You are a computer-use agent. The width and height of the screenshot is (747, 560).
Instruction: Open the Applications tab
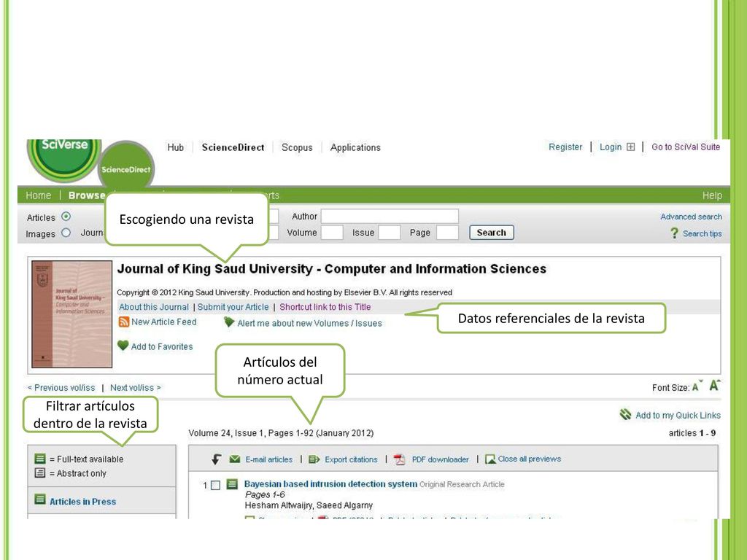tap(355, 147)
